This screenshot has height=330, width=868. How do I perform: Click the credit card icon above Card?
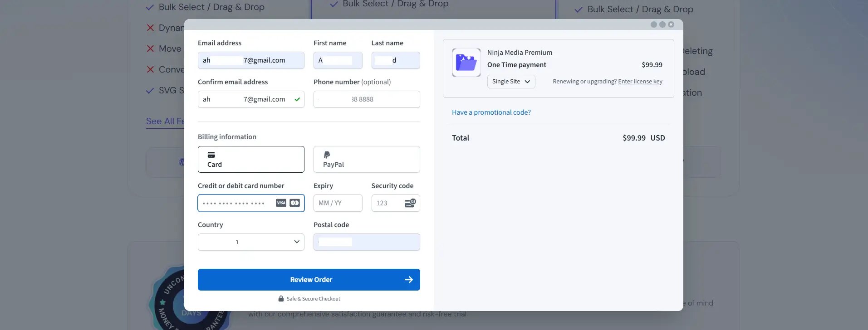point(211,155)
